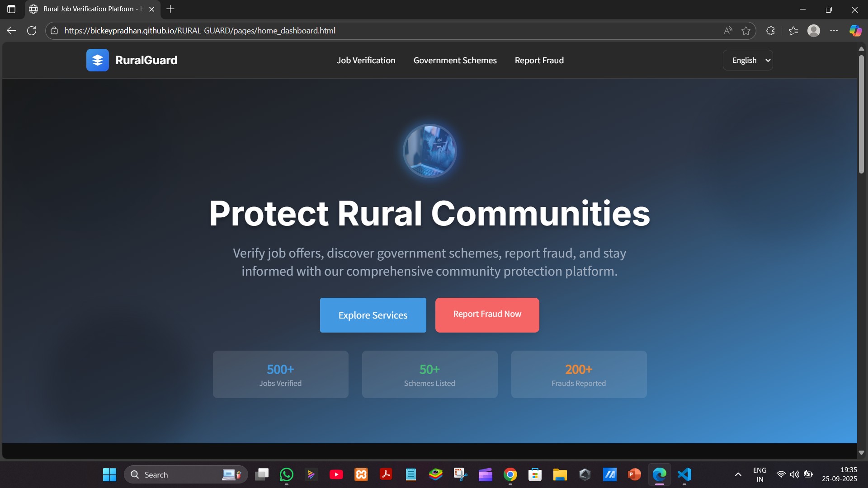
Task: Click the RuralGuard logo icon
Action: pyautogui.click(x=97, y=60)
